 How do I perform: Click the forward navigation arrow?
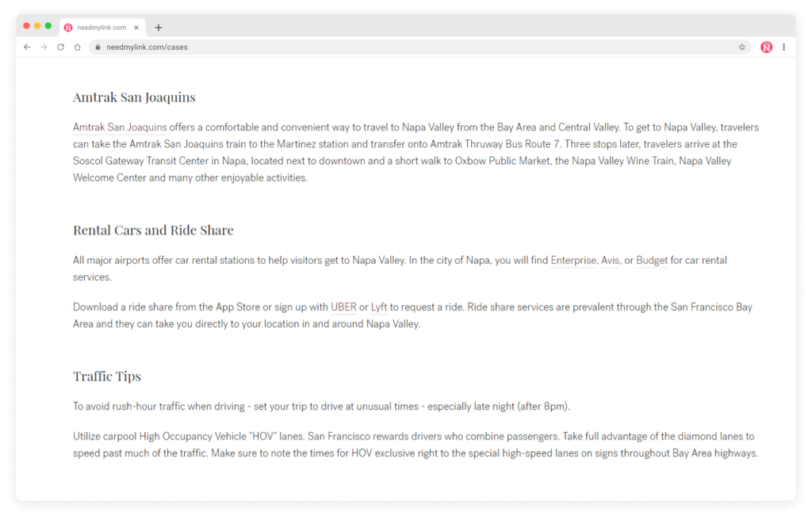tap(44, 47)
